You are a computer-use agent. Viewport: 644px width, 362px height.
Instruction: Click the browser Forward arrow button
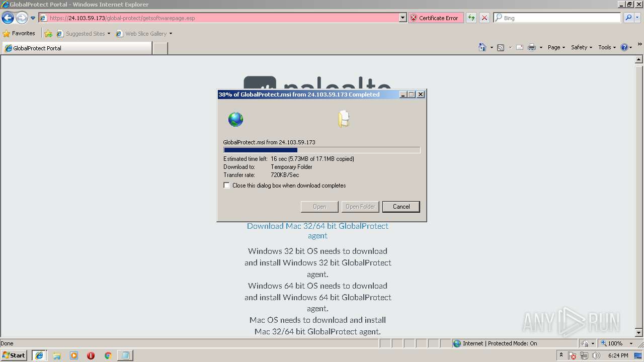point(22,18)
